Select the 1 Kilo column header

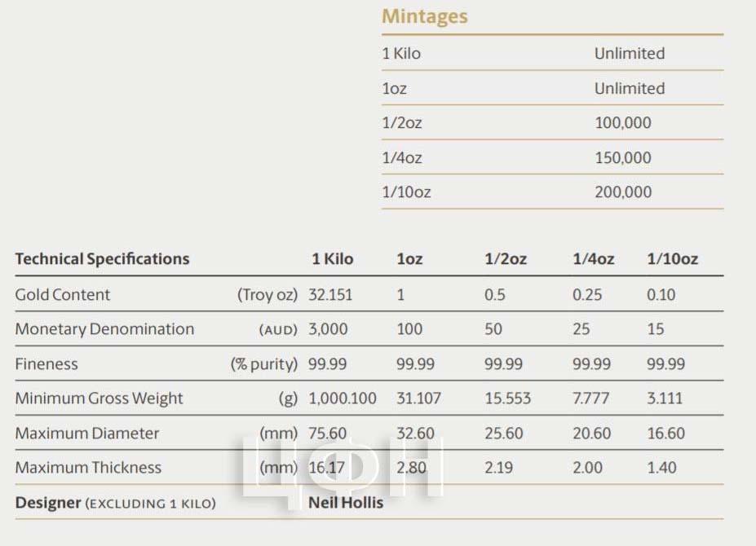tap(332, 259)
